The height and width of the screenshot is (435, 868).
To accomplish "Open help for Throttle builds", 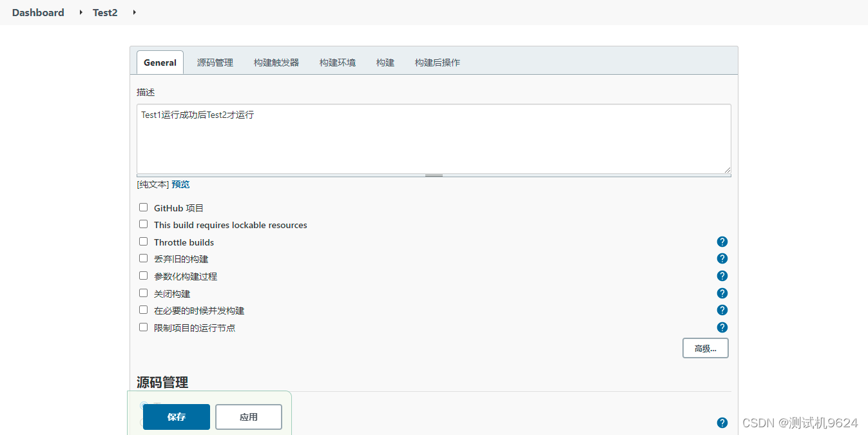I will pyautogui.click(x=722, y=242).
